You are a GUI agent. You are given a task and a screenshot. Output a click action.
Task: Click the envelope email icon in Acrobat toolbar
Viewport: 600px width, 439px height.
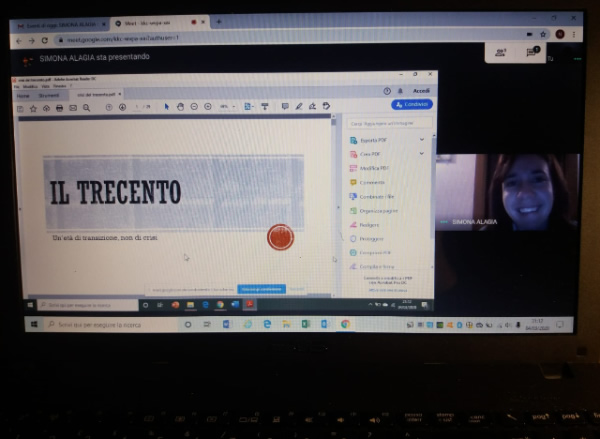tap(73, 108)
